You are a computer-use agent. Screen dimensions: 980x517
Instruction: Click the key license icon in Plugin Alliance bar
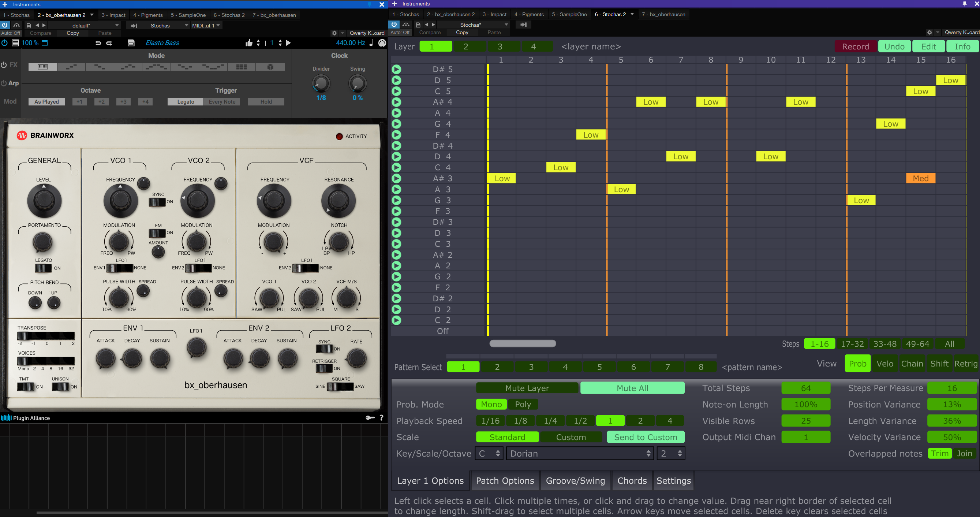[x=370, y=418]
